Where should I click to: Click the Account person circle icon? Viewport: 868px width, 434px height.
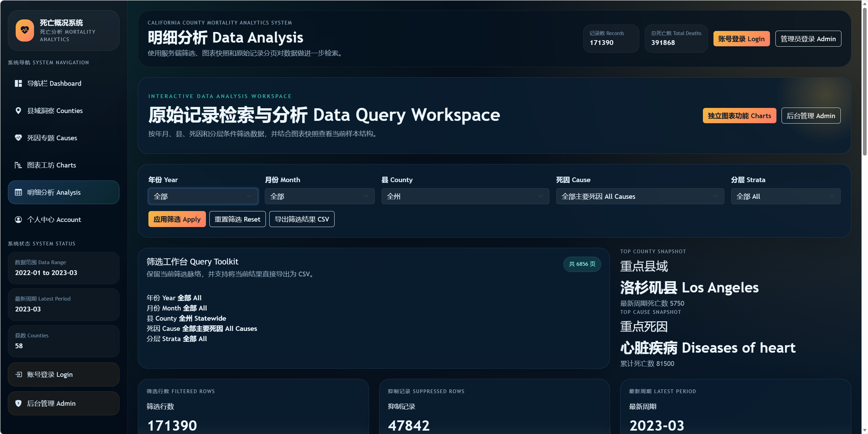[x=18, y=220]
